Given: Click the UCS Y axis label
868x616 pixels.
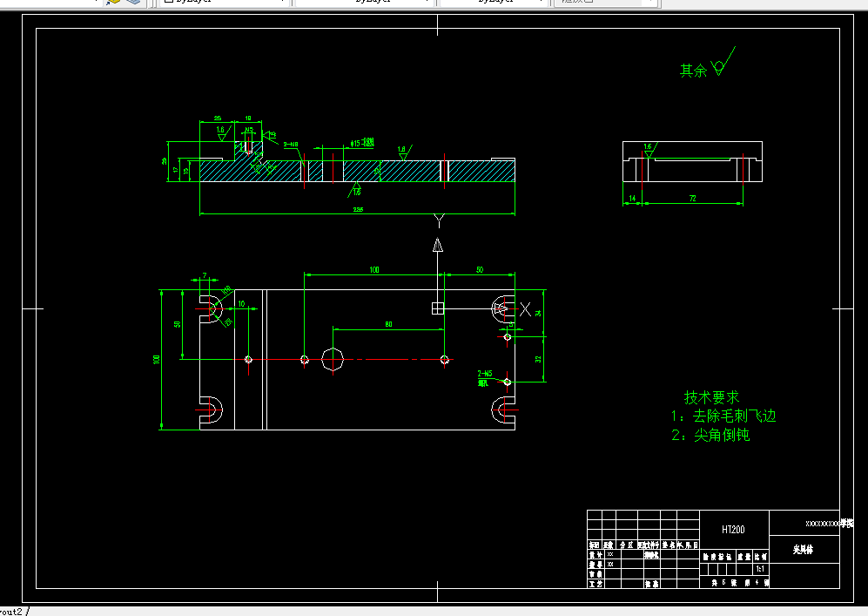Looking at the screenshot, I should [x=439, y=221].
